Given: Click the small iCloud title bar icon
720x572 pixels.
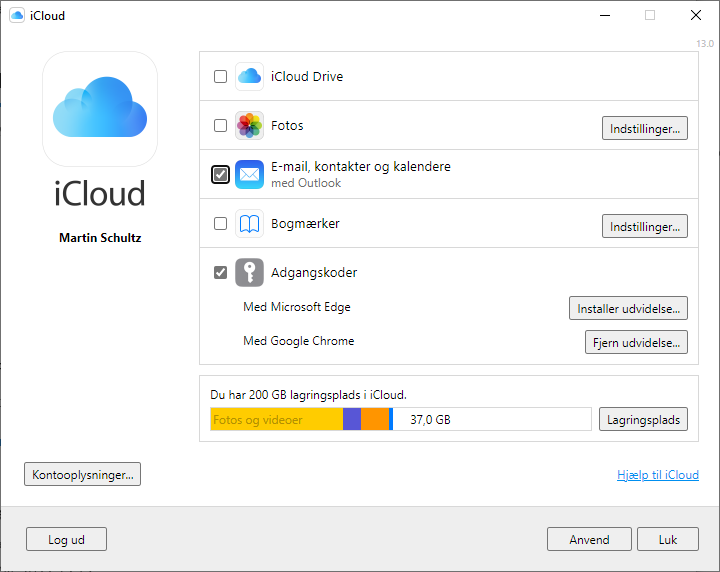Looking at the screenshot, I should [x=17, y=16].
